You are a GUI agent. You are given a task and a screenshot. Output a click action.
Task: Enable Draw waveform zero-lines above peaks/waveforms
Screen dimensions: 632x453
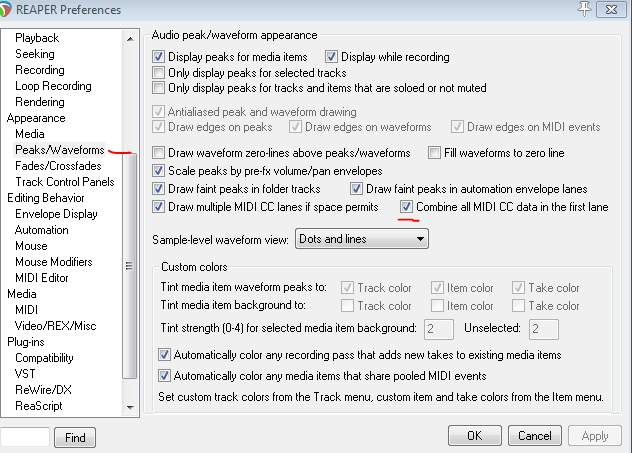click(x=158, y=153)
